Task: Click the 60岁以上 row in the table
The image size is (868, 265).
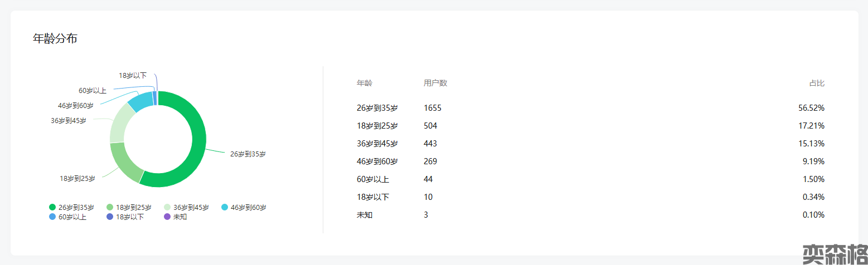Action: click(373, 179)
